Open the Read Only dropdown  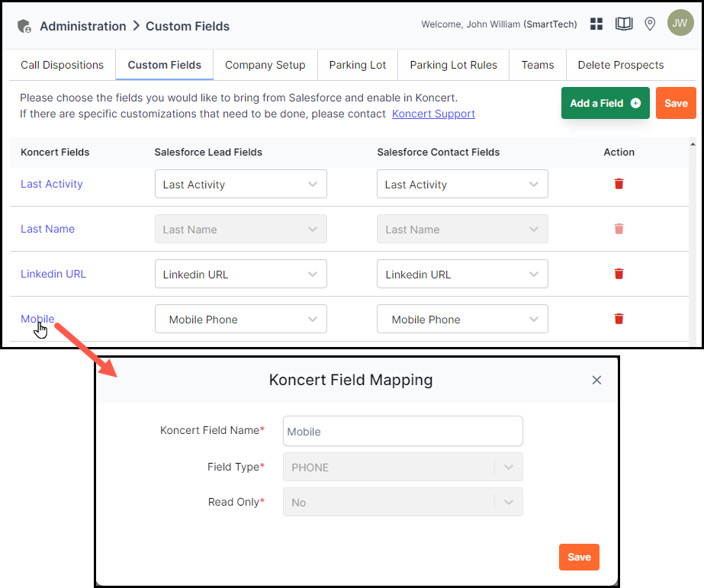[403, 502]
